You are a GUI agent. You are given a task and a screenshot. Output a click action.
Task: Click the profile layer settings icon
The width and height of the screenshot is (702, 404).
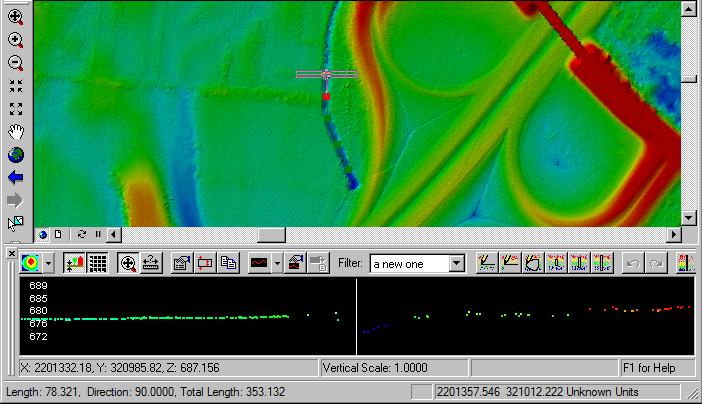click(x=295, y=263)
